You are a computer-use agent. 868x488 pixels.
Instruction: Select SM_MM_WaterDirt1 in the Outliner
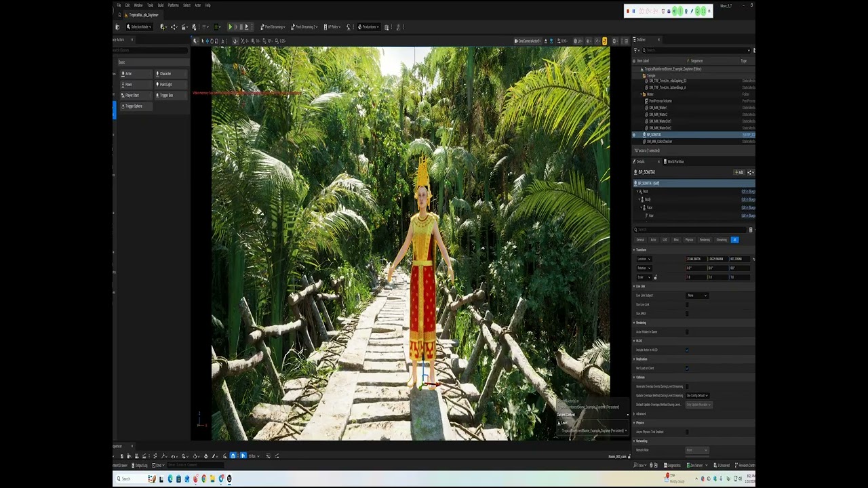tap(660, 121)
